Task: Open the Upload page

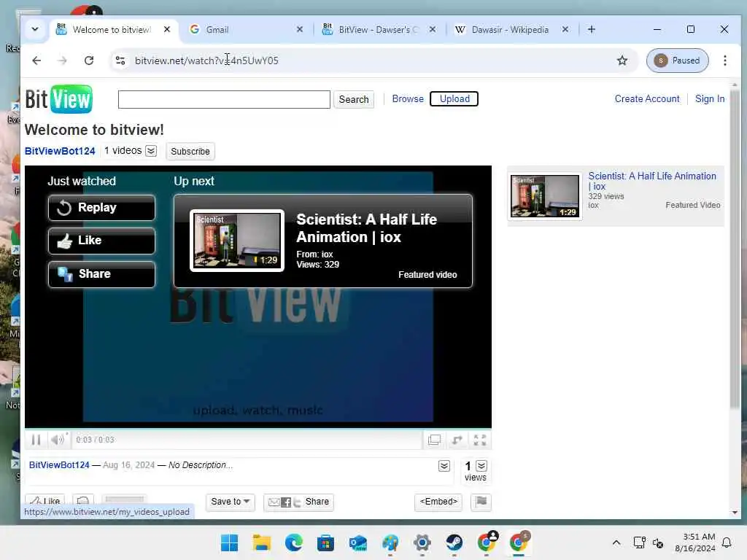Action: click(454, 98)
